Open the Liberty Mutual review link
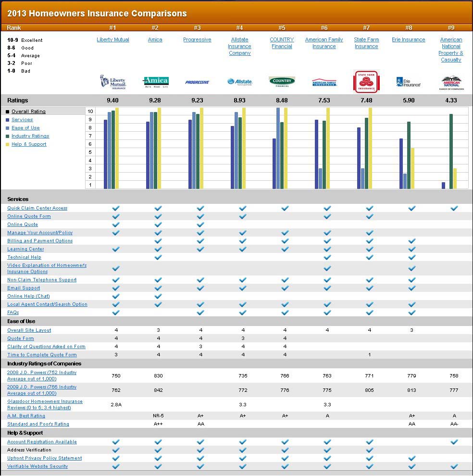This screenshot has height=476, width=473. pyautogui.click(x=113, y=40)
